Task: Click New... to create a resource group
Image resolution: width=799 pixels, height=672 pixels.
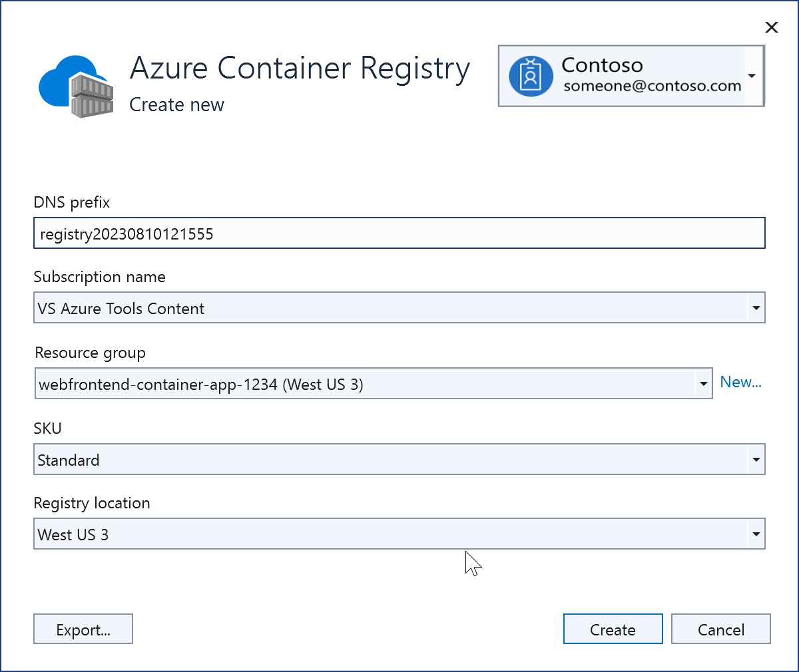Action: tap(741, 382)
